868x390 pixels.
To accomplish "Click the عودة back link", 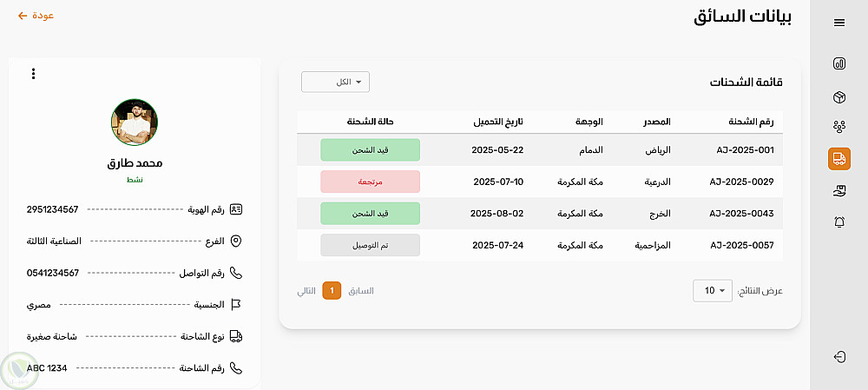I will point(36,15).
